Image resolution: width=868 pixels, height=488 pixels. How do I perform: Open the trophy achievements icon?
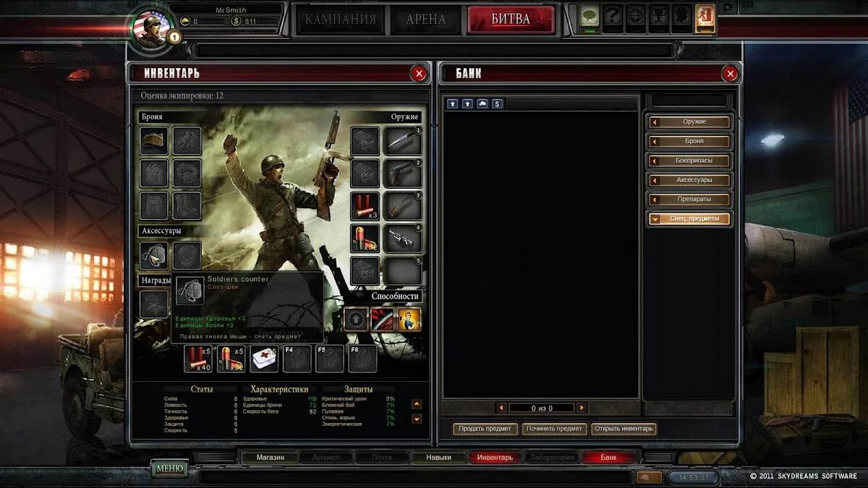point(660,17)
